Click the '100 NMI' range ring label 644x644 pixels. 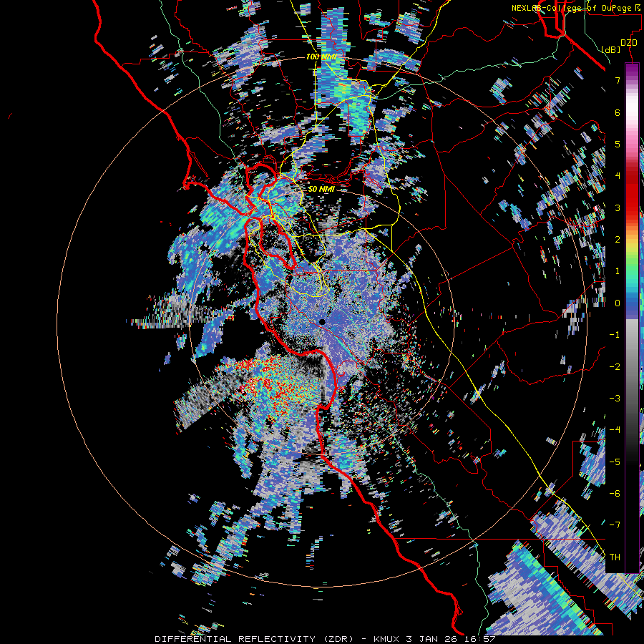(321, 57)
